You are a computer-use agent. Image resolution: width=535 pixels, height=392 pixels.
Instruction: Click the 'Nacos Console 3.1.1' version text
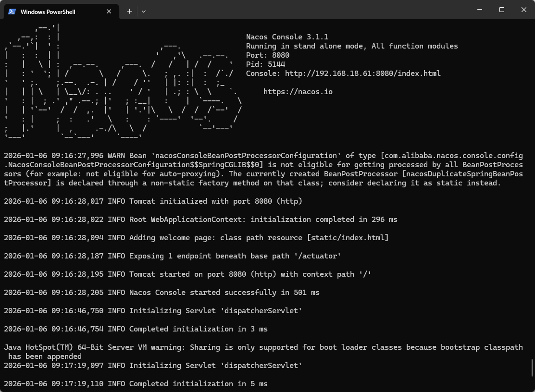pos(287,37)
